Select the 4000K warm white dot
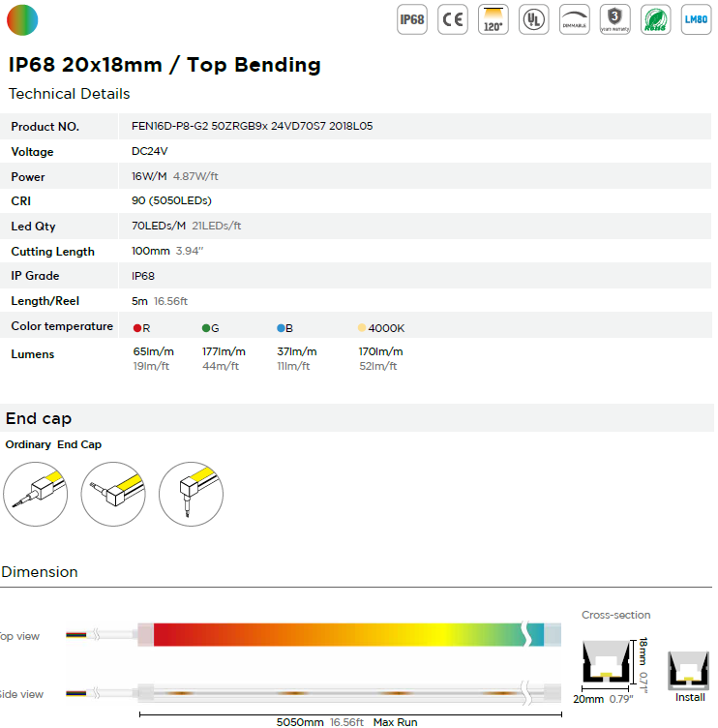The width and height of the screenshot is (718, 728). coord(362,328)
